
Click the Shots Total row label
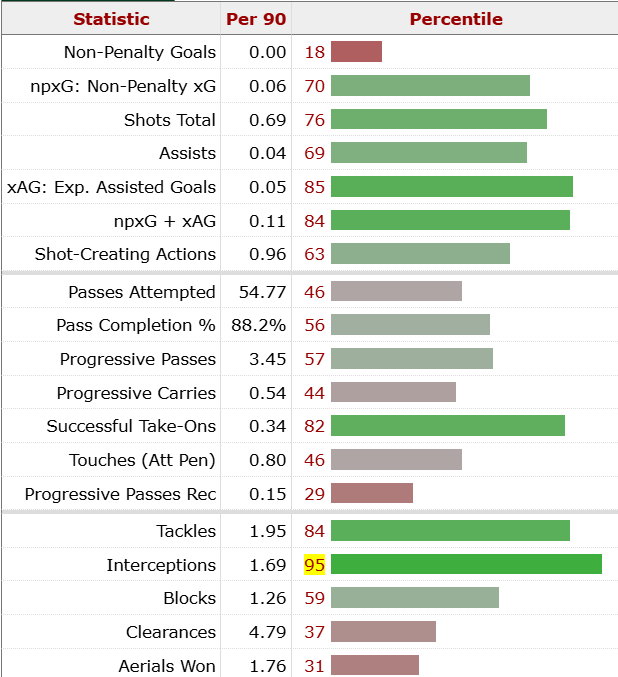(x=169, y=120)
